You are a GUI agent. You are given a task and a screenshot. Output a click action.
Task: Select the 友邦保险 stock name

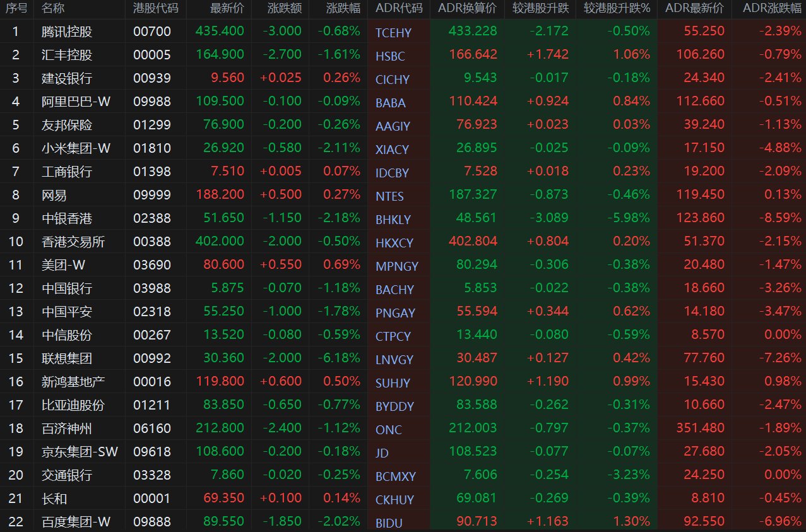pos(66,125)
